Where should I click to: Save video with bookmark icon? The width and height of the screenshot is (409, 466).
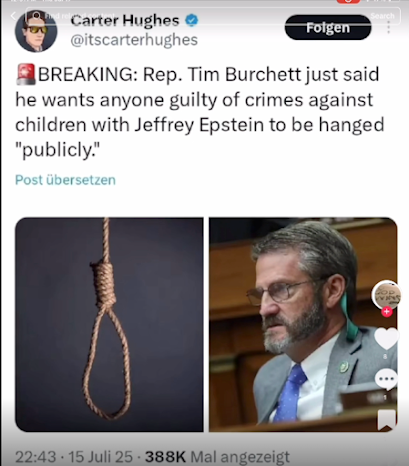(387, 420)
